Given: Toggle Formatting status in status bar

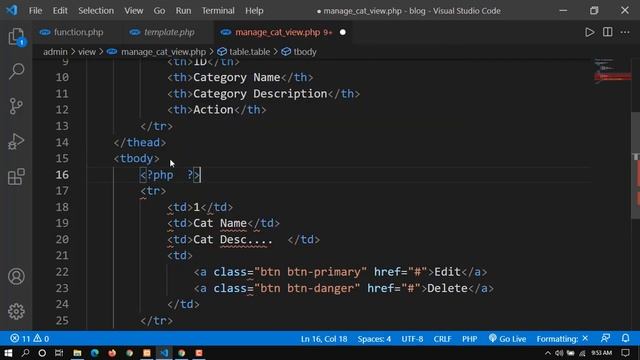Looking at the screenshot, I should [x=562, y=339].
